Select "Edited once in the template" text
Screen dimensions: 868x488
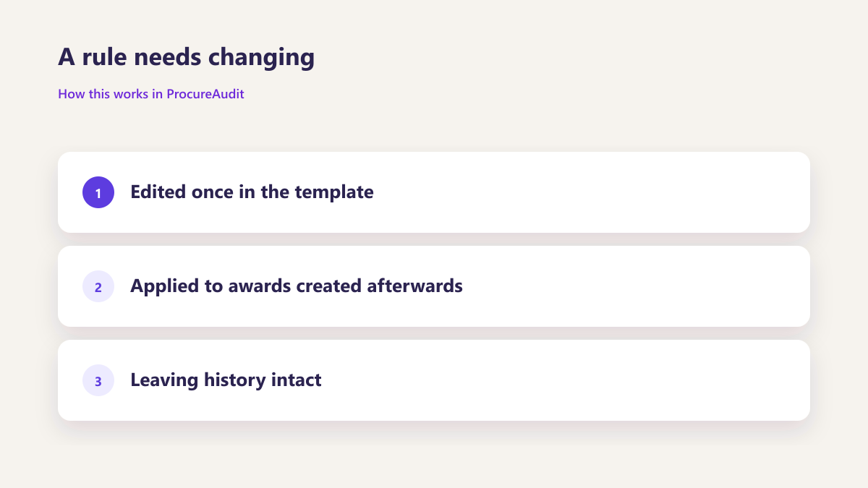tap(252, 192)
